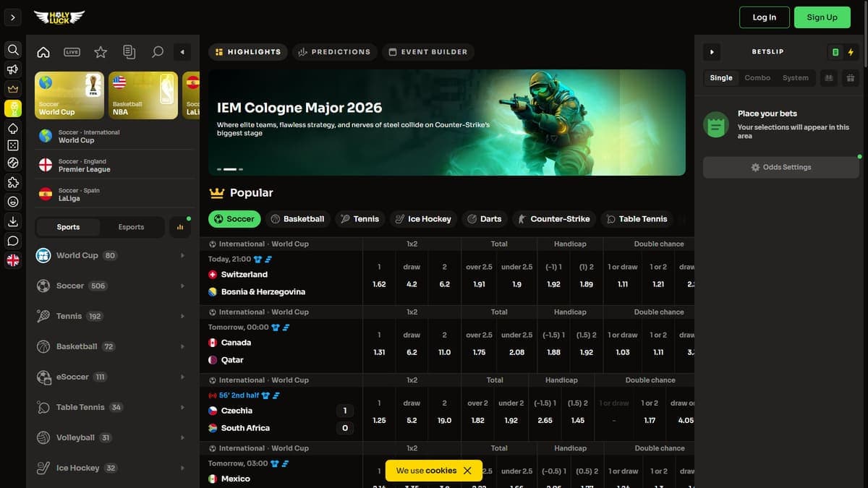
Task: Open Odds Settings in betslip
Action: point(781,167)
